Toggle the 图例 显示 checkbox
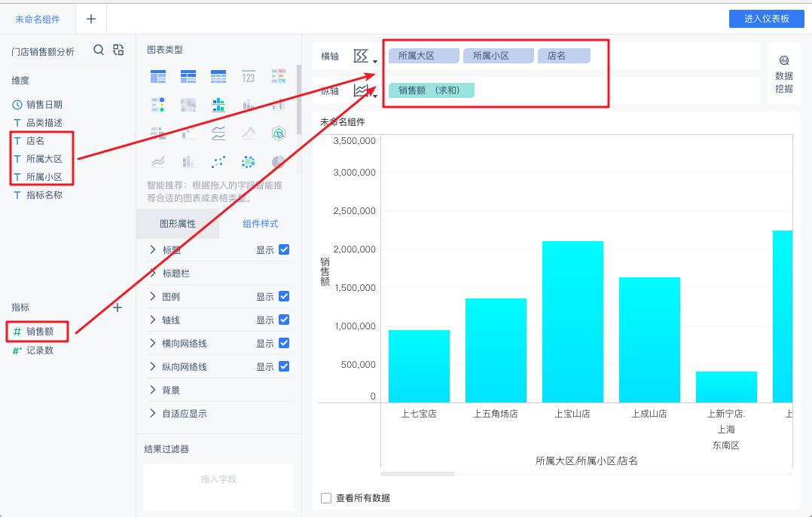This screenshot has height=517, width=812. click(x=284, y=296)
